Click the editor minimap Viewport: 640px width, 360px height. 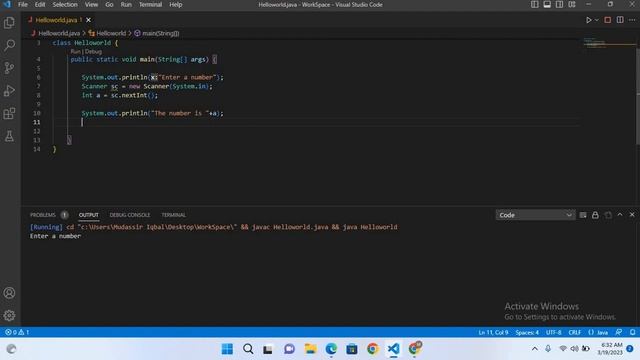(x=607, y=43)
